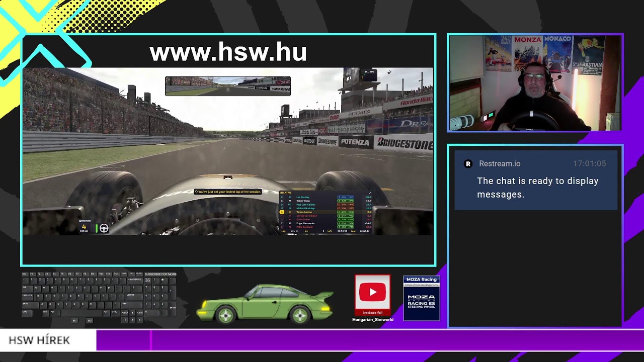Click the fastest lap notification message
The height and width of the screenshot is (362, 644).
[x=228, y=192]
